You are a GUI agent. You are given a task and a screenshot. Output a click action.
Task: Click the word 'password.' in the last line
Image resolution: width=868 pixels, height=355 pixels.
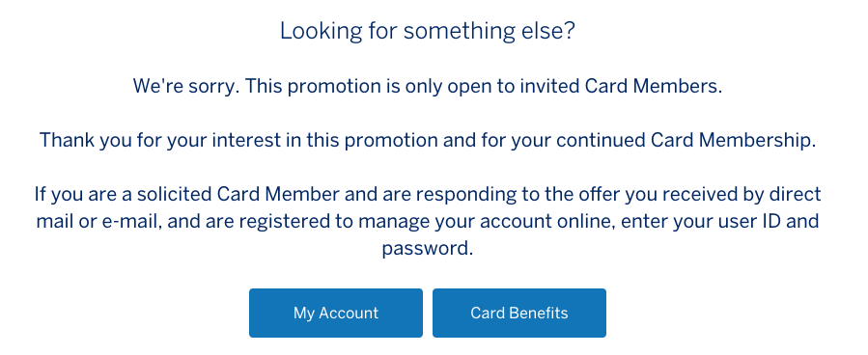pyautogui.click(x=428, y=249)
